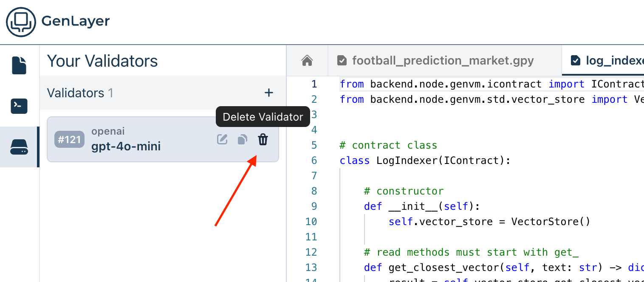Screen dimensions: 644x282
Task: Open the Contracts file icon in sidebar
Action: coord(19,65)
